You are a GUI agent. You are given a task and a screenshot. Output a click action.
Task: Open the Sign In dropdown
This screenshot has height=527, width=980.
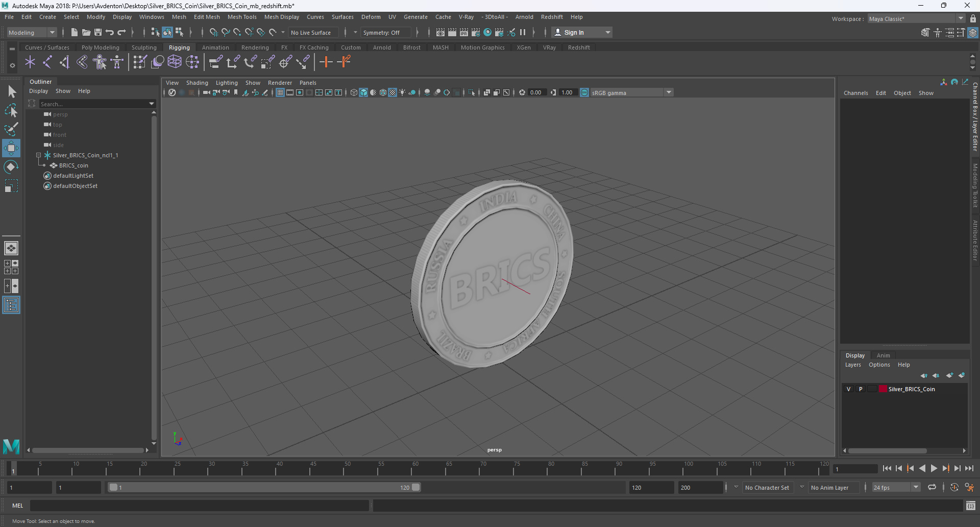[x=582, y=32]
